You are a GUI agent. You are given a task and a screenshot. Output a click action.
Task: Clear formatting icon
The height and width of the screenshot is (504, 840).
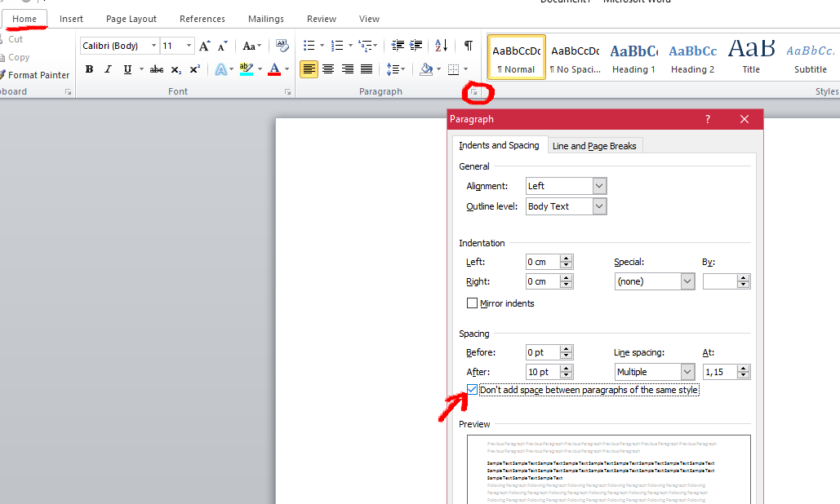point(282,46)
